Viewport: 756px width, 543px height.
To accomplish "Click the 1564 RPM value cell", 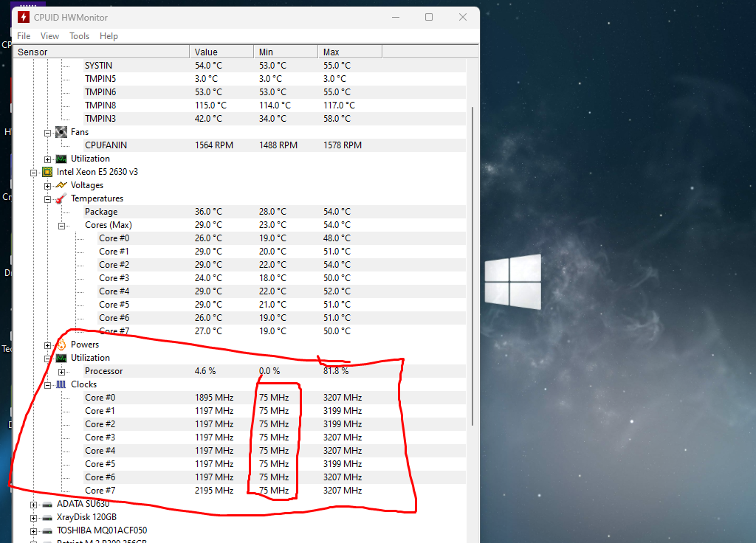I will click(214, 145).
